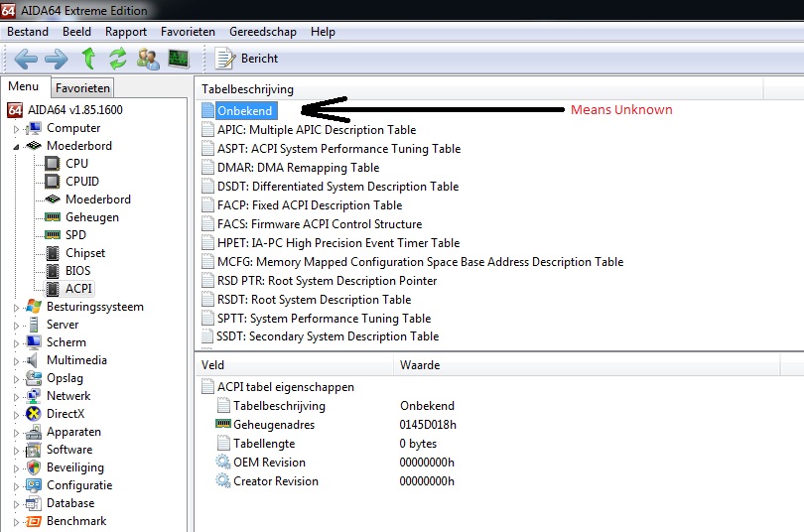Screen dimensions: 804x532
Task: Click the Software icon
Action: point(34,450)
